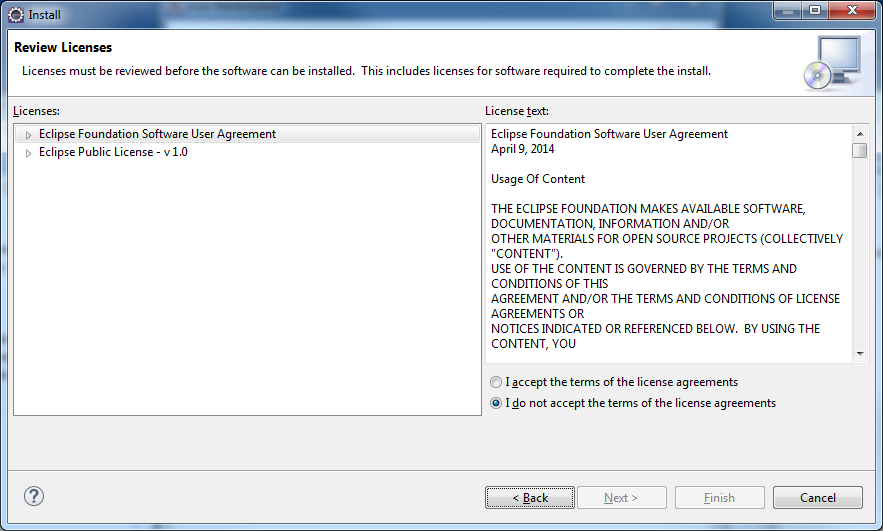Select the Eclipse Foundation Software User Agreement entry
Image resolution: width=883 pixels, height=531 pixels.
[x=157, y=134]
